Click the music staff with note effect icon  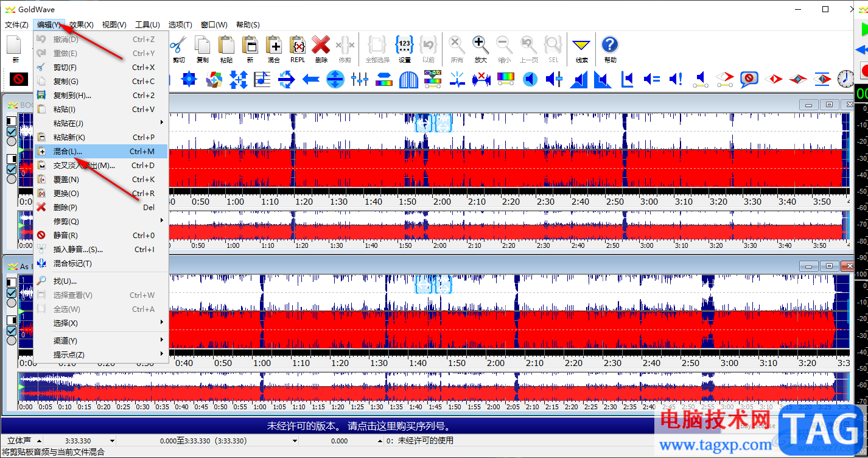[262, 79]
